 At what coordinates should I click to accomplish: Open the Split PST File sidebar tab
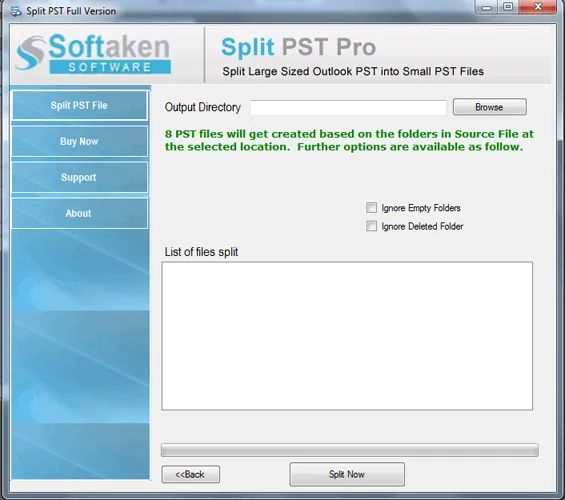(80, 105)
